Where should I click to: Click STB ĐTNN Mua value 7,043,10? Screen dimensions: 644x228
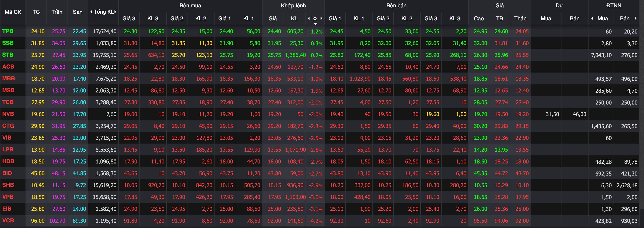[601, 55]
